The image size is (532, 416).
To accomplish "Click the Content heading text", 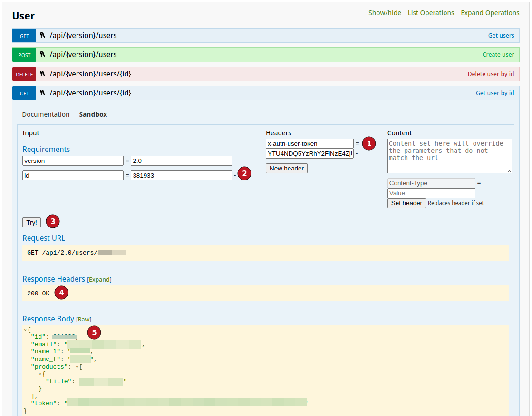I will click(400, 133).
